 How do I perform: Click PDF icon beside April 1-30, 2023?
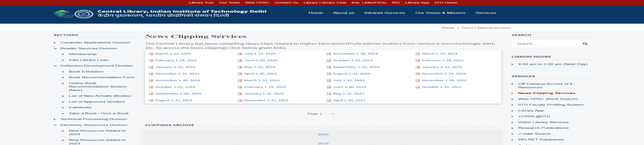coord(329,101)
